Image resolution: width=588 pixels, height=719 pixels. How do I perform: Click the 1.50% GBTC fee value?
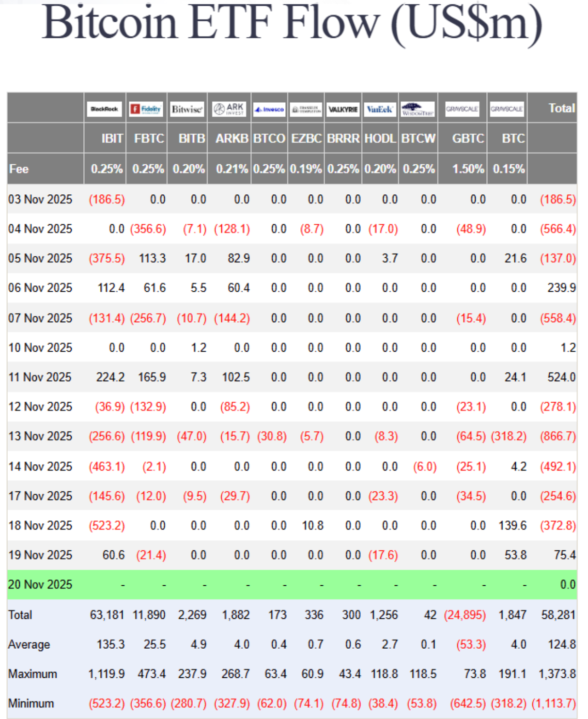point(468,169)
